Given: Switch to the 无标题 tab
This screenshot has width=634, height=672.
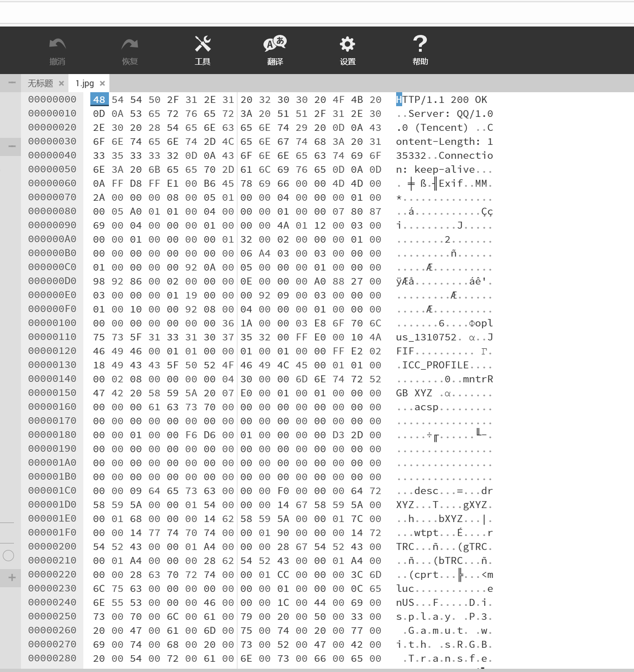Looking at the screenshot, I should pyautogui.click(x=41, y=82).
